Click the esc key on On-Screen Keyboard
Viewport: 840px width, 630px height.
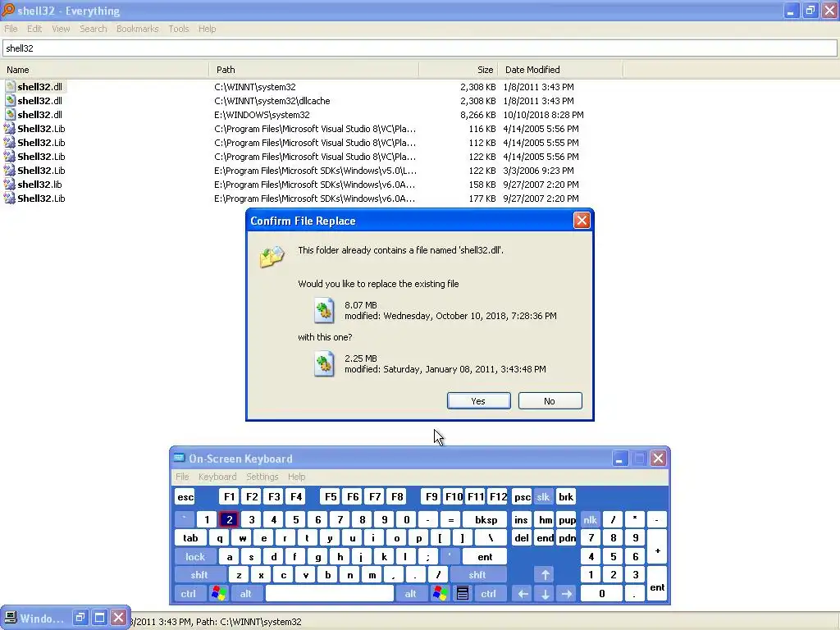click(x=185, y=496)
